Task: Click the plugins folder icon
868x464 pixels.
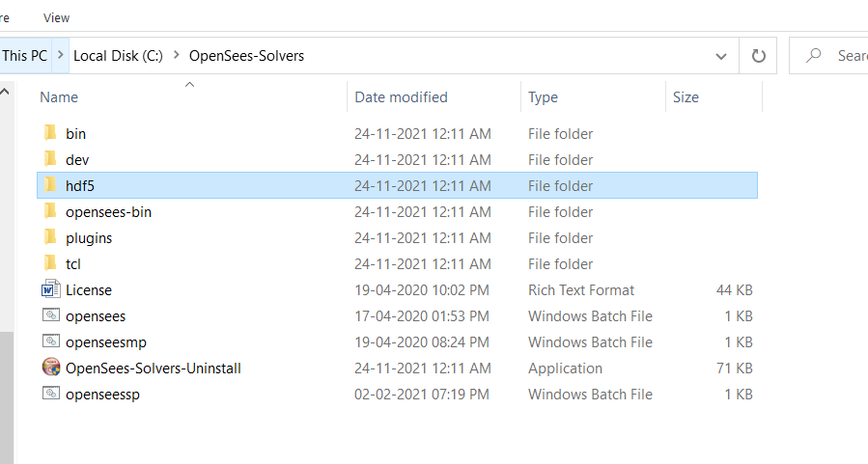Action: (x=50, y=236)
